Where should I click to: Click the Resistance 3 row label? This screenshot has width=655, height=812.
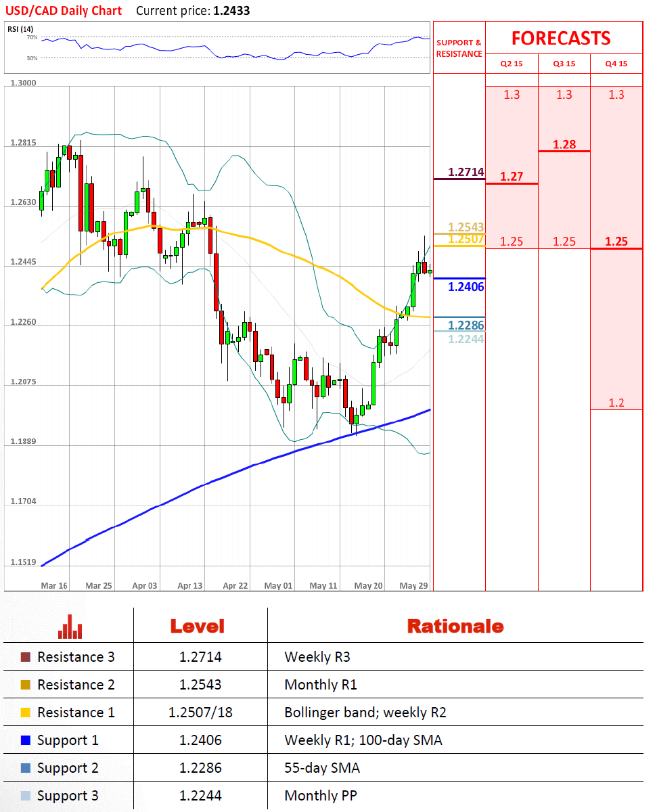76,657
